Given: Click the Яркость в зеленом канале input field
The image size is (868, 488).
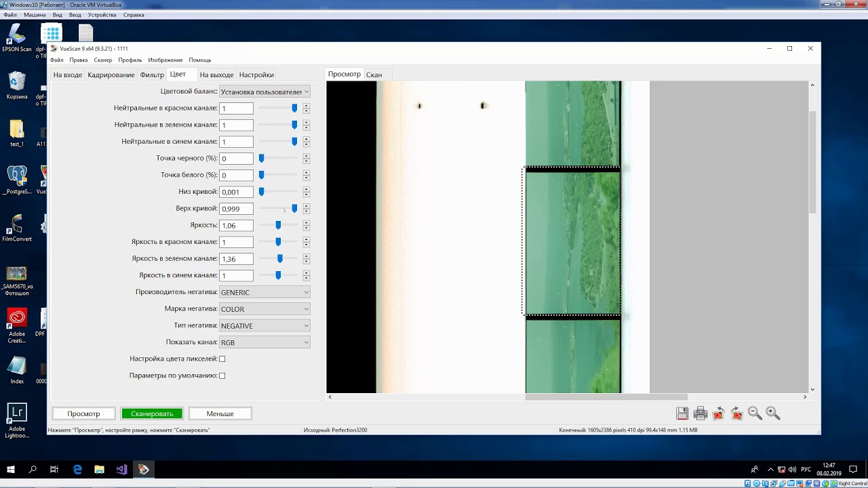Looking at the screenshot, I should tap(236, 259).
